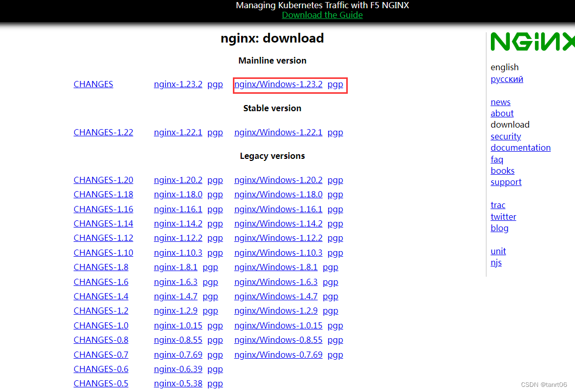
Task: Open CHANGES-0.5 link
Action: (x=101, y=384)
